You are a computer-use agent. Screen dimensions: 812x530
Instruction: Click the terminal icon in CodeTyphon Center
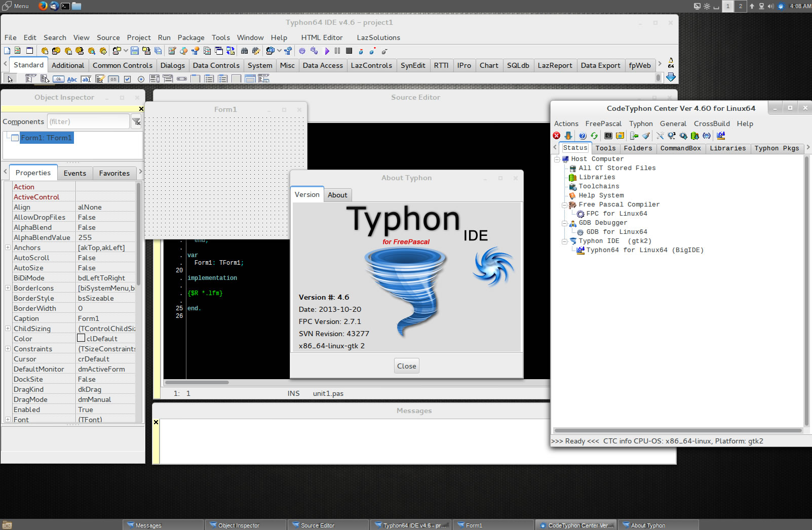pyautogui.click(x=608, y=136)
